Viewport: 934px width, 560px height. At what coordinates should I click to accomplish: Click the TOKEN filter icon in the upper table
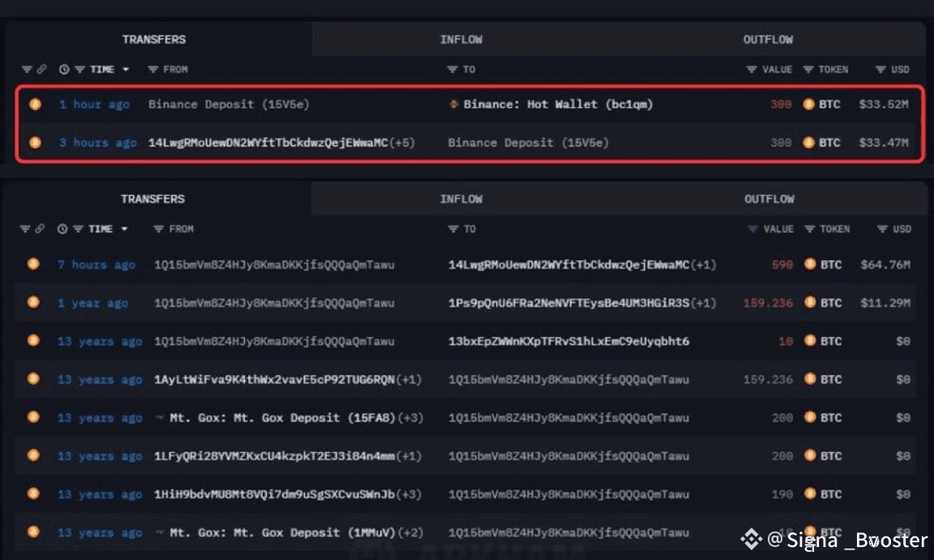(x=808, y=69)
